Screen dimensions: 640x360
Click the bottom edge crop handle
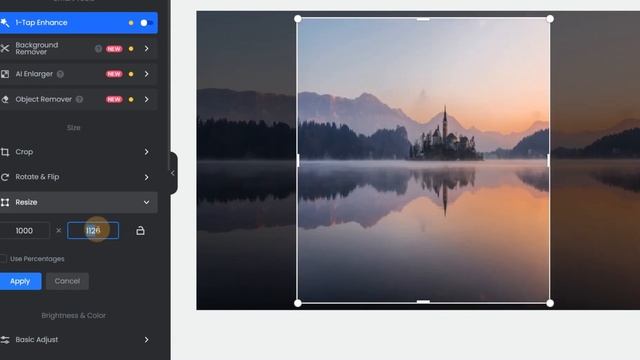click(423, 302)
